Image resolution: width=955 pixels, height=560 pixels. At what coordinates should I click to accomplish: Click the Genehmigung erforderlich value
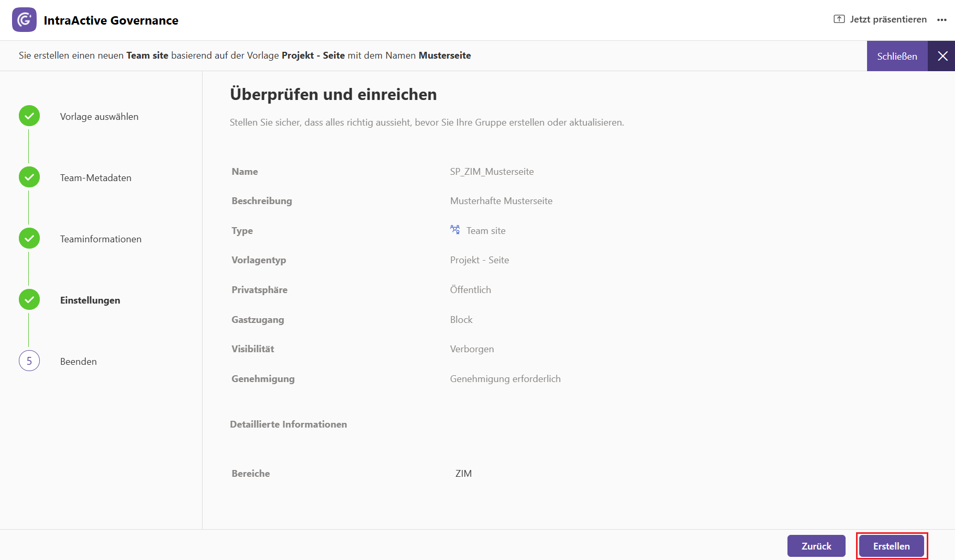pyautogui.click(x=505, y=379)
